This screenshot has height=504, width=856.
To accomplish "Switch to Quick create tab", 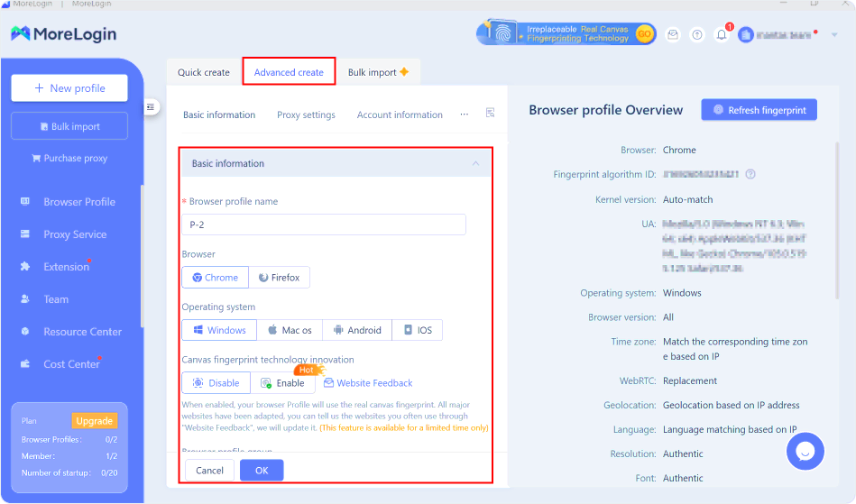I will pos(204,72).
